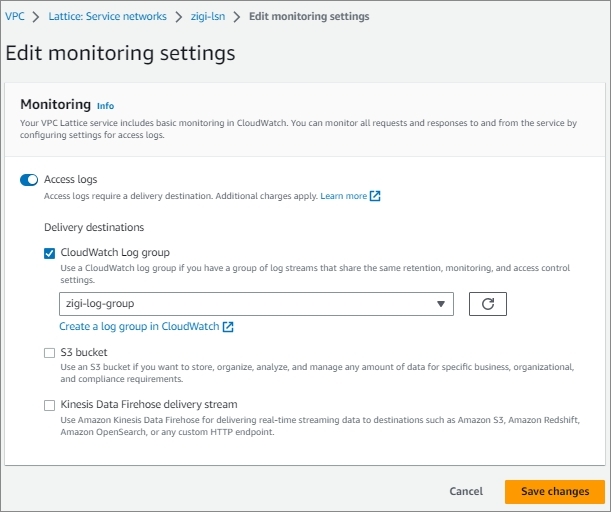The width and height of the screenshot is (611, 512).
Task: Click the Delivery destinations label
Action: (94, 227)
